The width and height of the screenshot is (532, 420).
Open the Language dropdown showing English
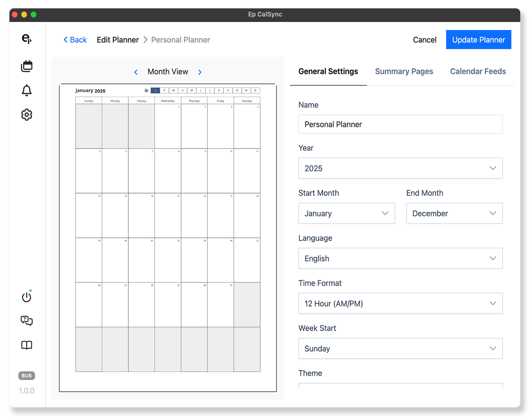(x=400, y=258)
